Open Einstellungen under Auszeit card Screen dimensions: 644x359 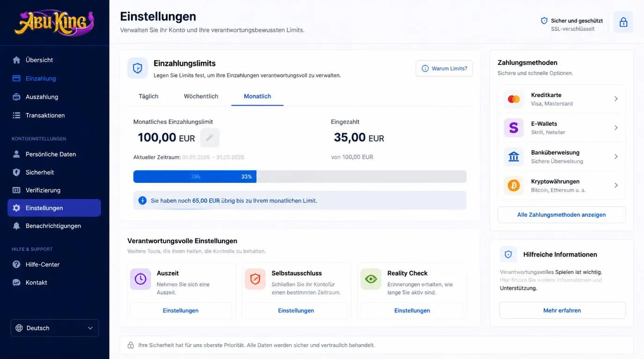[181, 310]
